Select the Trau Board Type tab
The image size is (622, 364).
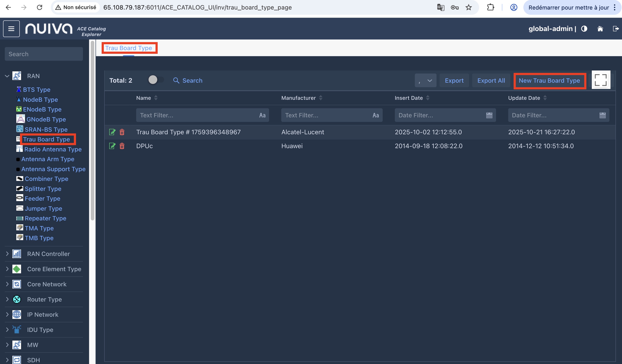pos(129,48)
